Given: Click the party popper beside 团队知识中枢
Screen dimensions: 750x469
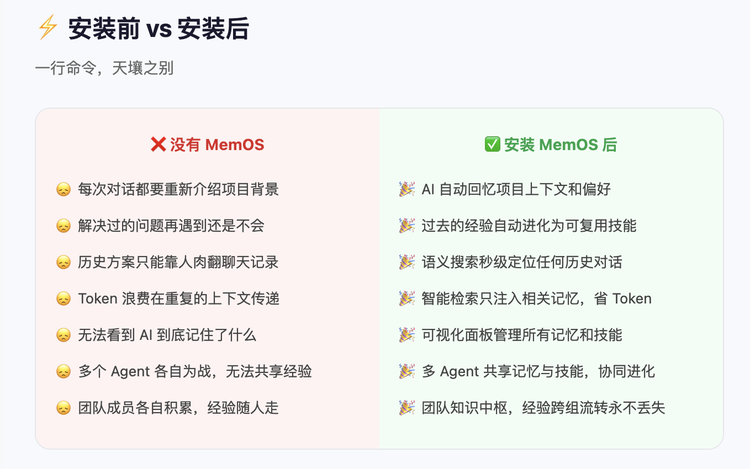Looking at the screenshot, I should 406,408.
